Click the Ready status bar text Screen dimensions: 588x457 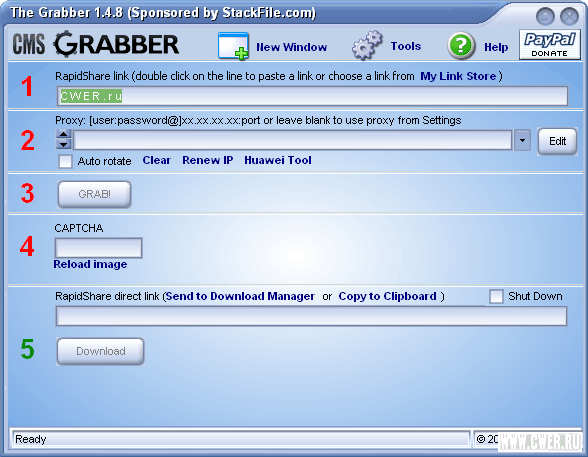[x=30, y=439]
